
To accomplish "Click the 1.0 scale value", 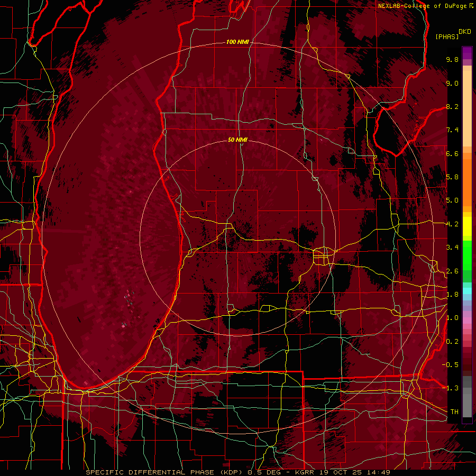I will (452, 317).
